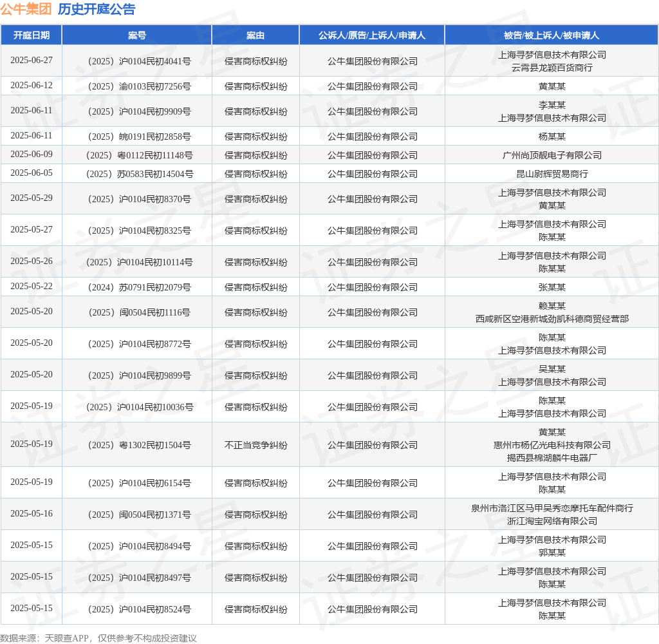
Task: Select the 开庭日期 column header
Action: pos(32,35)
